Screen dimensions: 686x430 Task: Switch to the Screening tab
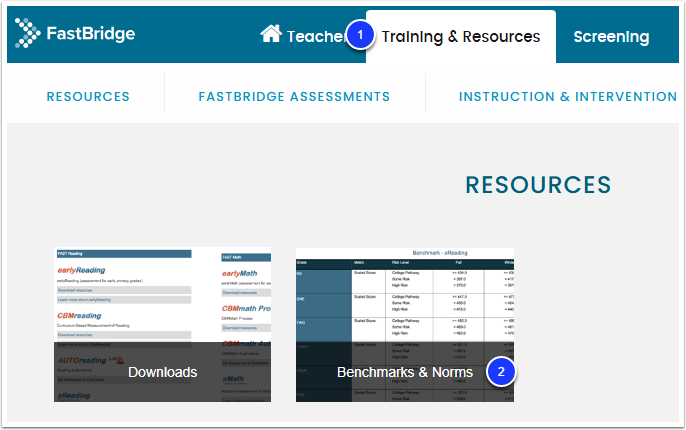tap(611, 37)
